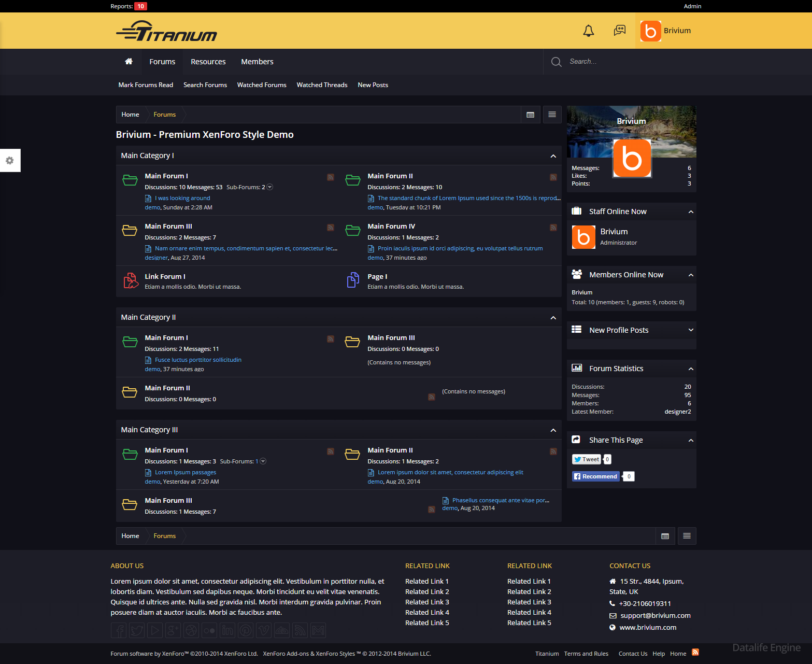Open thread 'I was looking around'
812x664 pixels.
click(182, 198)
